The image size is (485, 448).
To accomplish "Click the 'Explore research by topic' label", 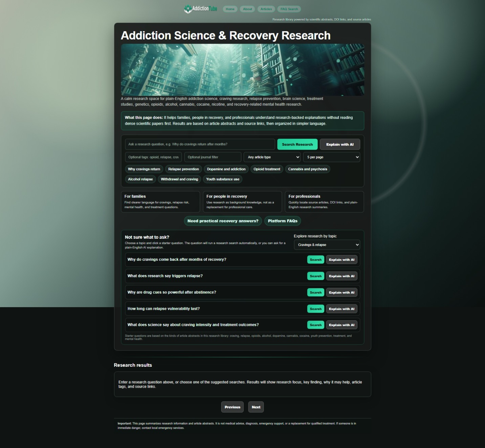I will 315,236.
